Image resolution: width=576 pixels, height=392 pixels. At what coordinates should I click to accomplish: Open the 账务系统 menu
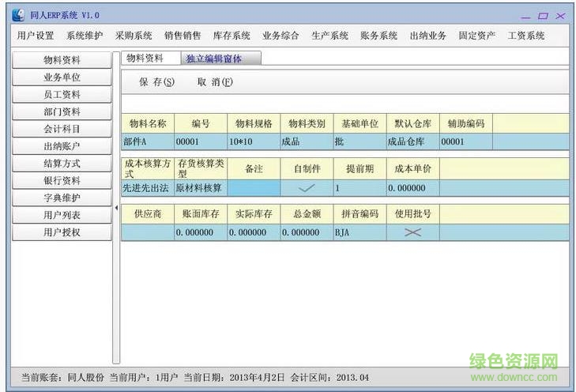point(378,36)
